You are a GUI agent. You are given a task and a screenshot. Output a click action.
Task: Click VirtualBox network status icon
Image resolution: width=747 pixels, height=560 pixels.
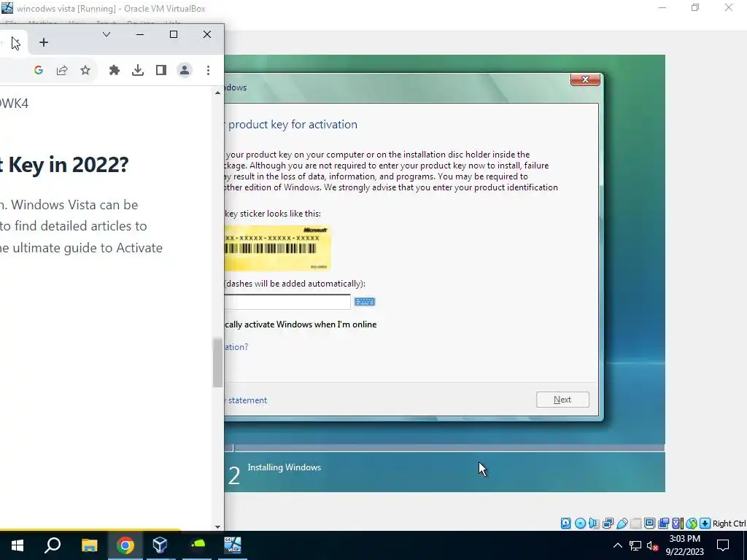608,524
